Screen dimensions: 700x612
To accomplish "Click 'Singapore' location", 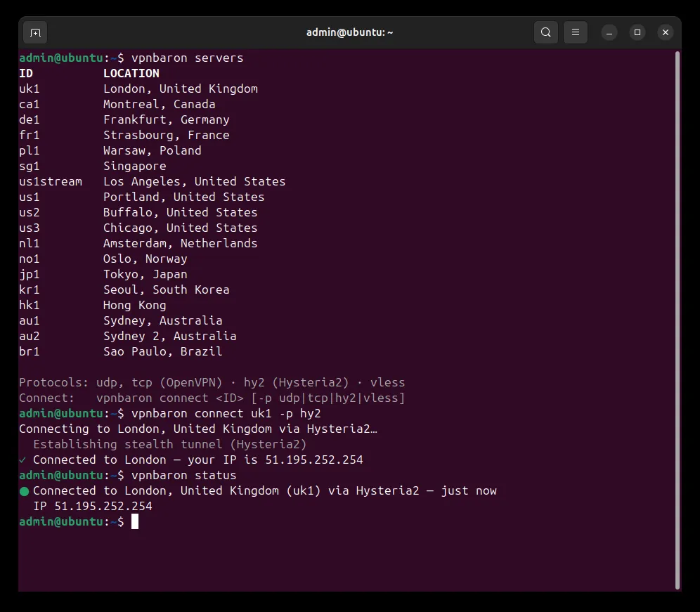I will pyautogui.click(x=135, y=167).
